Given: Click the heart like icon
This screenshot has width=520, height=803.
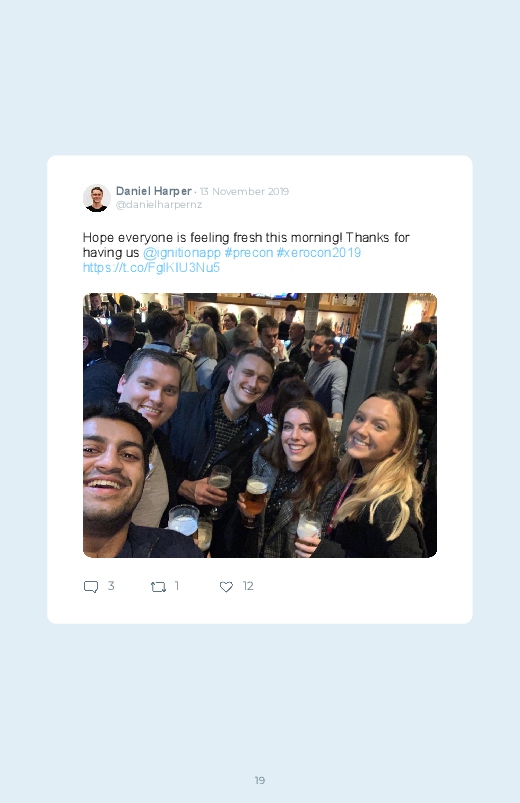Looking at the screenshot, I should click(x=226, y=587).
